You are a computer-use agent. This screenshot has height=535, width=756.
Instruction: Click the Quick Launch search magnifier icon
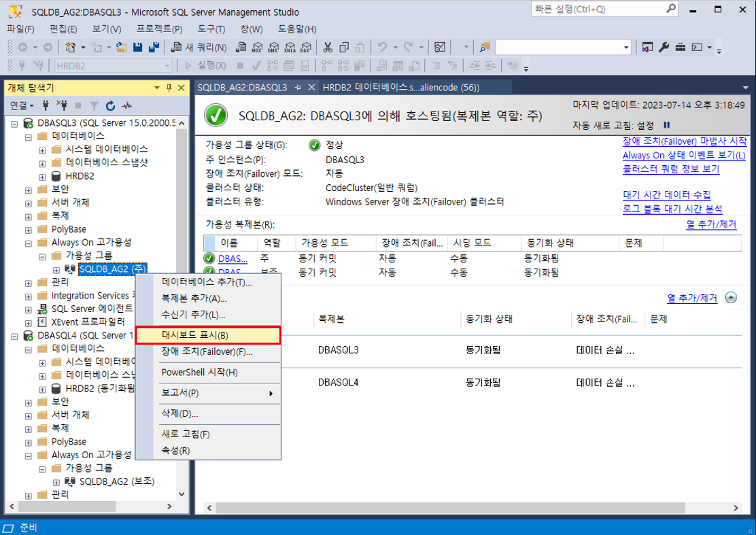pos(670,9)
